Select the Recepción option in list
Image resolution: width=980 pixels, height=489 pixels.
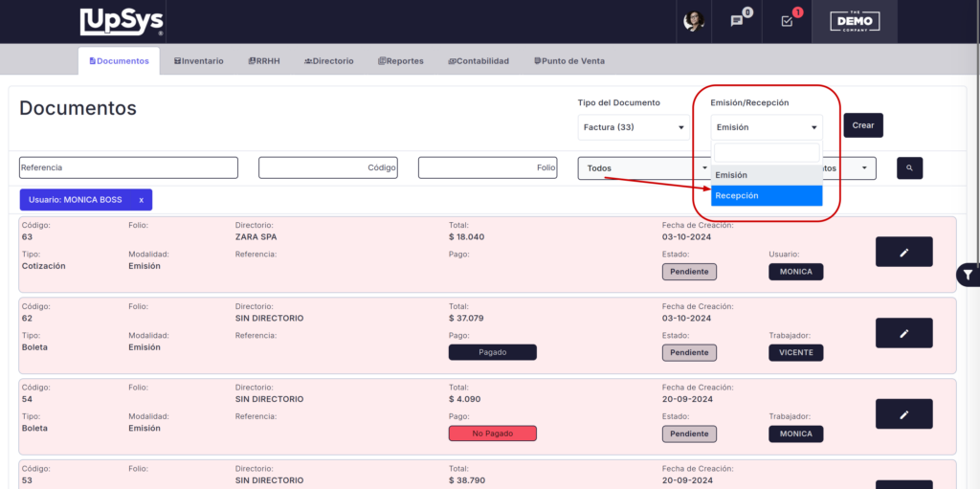(767, 196)
